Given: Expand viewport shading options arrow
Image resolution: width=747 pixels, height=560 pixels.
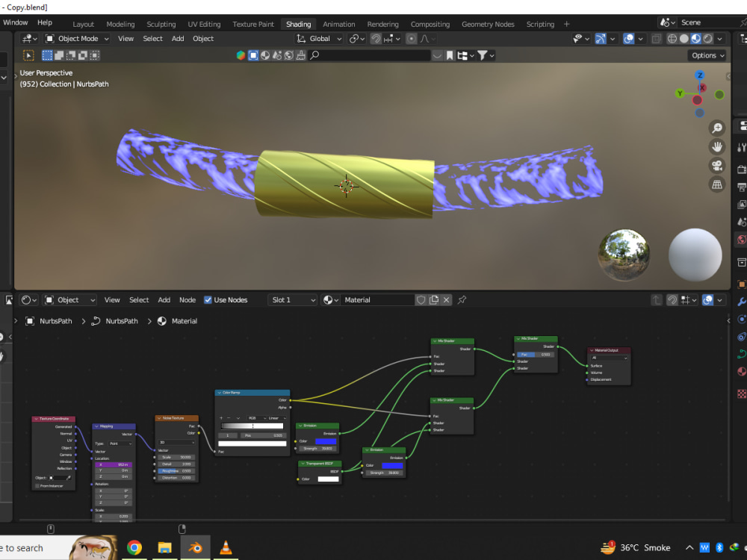Looking at the screenshot, I should (720, 39).
